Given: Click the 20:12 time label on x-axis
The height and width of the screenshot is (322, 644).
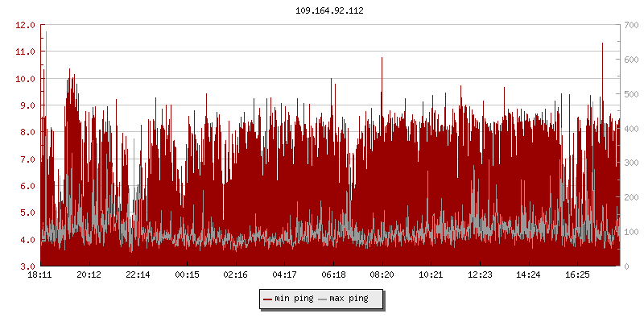Looking at the screenshot, I should (x=89, y=275).
